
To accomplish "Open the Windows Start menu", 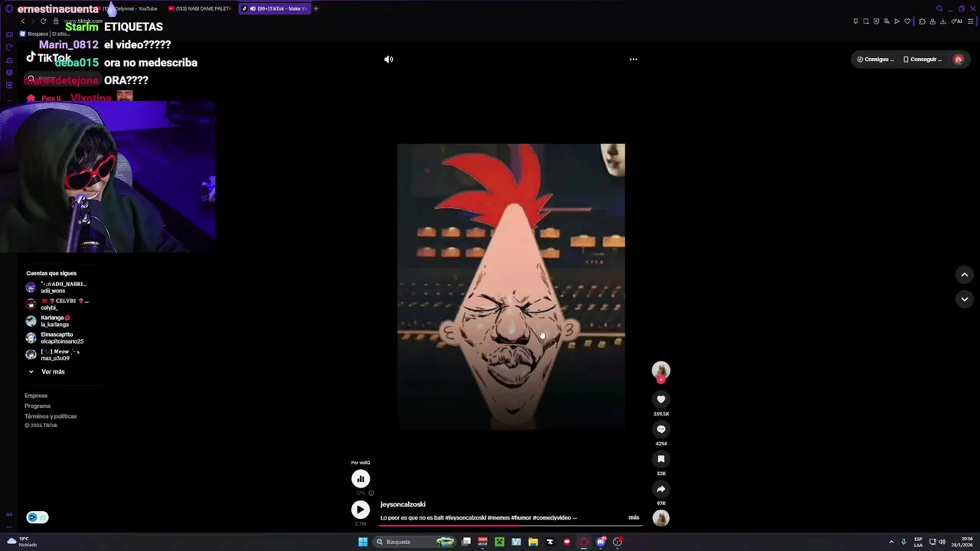I will [363, 542].
